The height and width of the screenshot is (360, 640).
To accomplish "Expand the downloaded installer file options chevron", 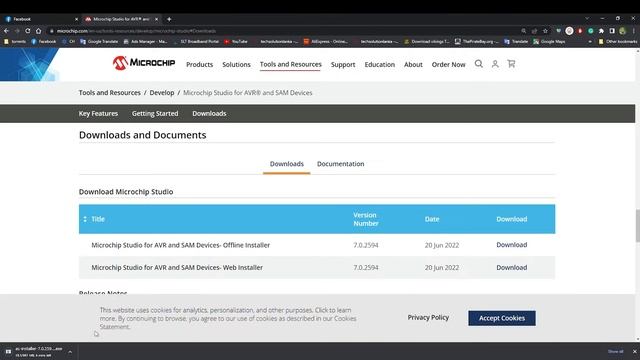I will tap(70, 352).
